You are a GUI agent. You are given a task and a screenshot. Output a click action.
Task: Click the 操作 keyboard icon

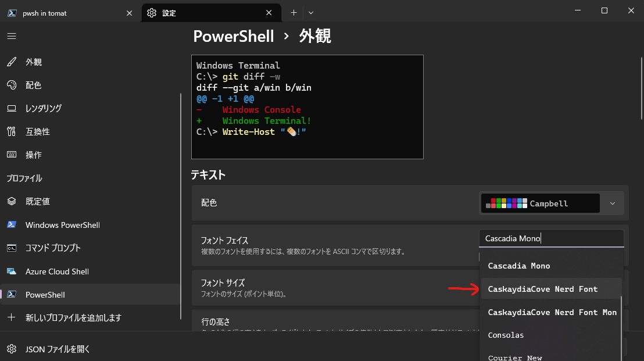coord(12,155)
